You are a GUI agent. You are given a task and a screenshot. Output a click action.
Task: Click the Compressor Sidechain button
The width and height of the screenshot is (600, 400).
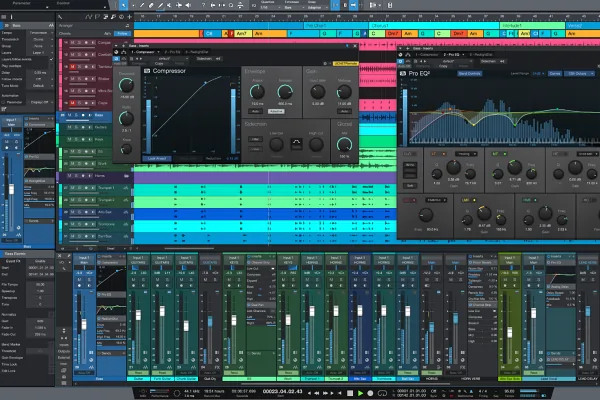[x=208, y=59]
